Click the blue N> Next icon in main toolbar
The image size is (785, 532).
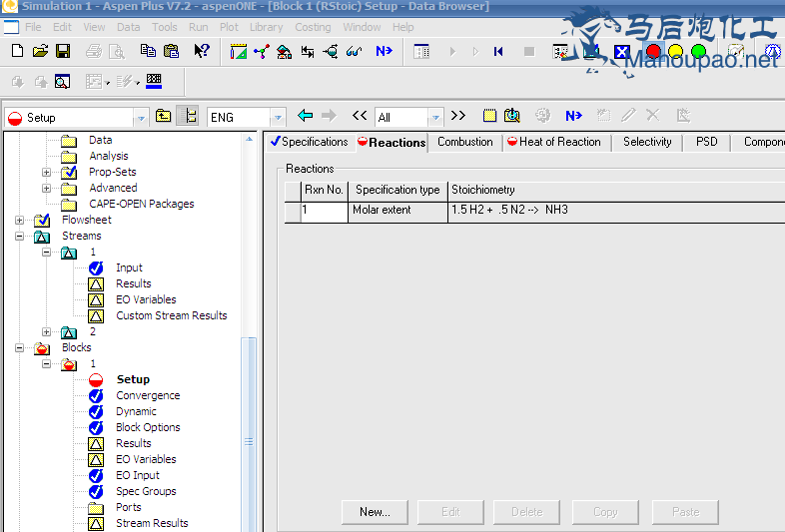tap(384, 51)
